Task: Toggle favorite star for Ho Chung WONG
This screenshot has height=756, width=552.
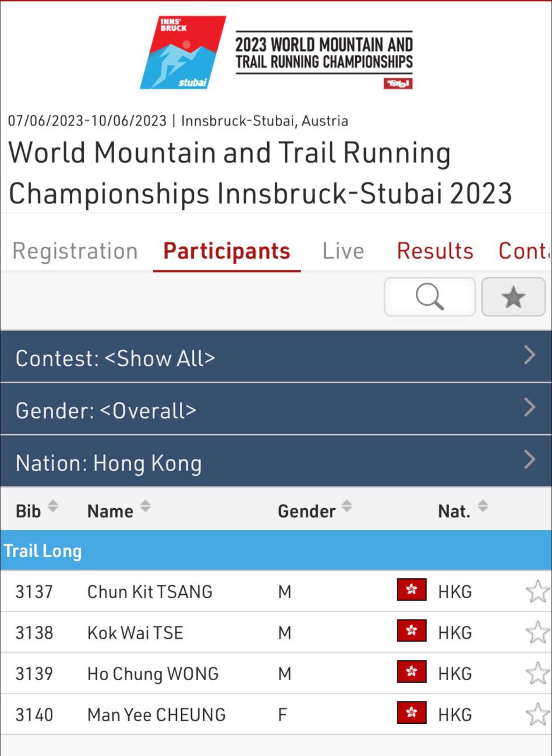Action: pyautogui.click(x=537, y=673)
